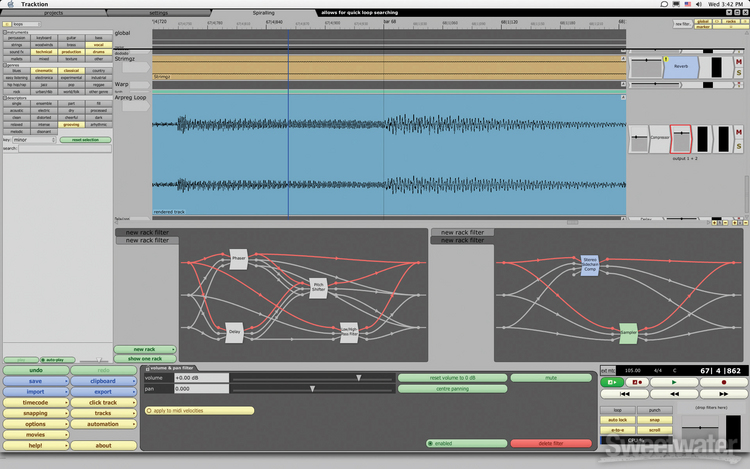
Task: Open the options menu
Action: (36, 424)
